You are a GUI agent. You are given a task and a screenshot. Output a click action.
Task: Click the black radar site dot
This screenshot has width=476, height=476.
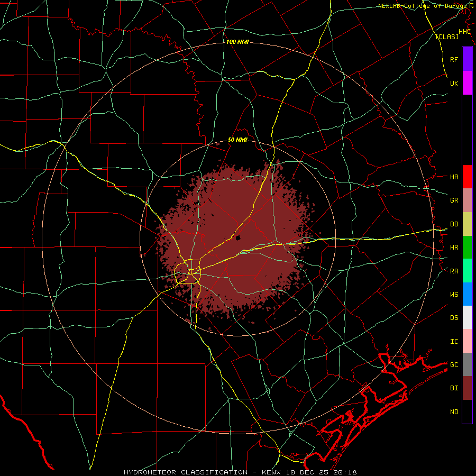237,238
